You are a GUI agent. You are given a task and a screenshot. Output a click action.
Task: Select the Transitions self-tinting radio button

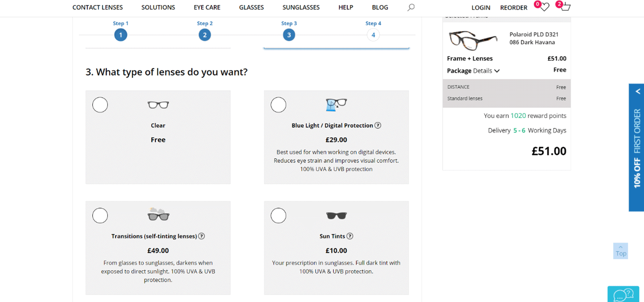pyautogui.click(x=100, y=216)
